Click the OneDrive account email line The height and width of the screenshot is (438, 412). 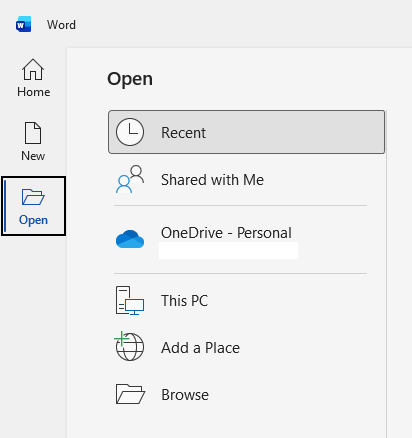(228, 251)
